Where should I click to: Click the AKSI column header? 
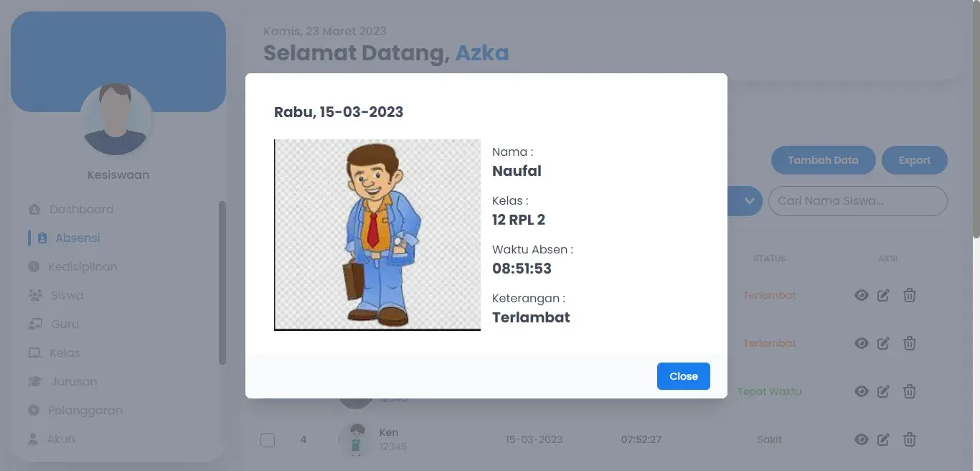point(887,258)
